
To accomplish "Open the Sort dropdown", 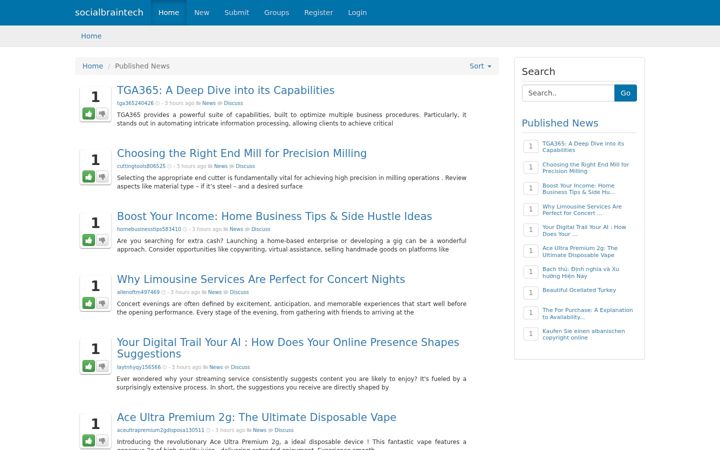I will (480, 66).
